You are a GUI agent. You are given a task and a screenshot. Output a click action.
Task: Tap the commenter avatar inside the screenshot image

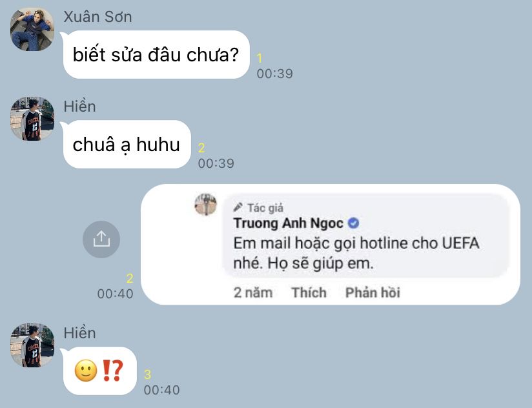pos(205,205)
